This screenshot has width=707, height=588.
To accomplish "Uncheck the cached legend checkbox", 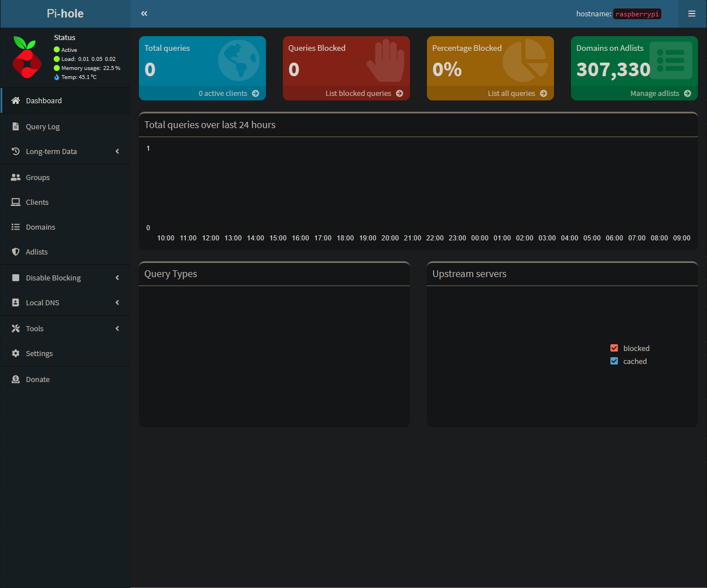I will (614, 361).
